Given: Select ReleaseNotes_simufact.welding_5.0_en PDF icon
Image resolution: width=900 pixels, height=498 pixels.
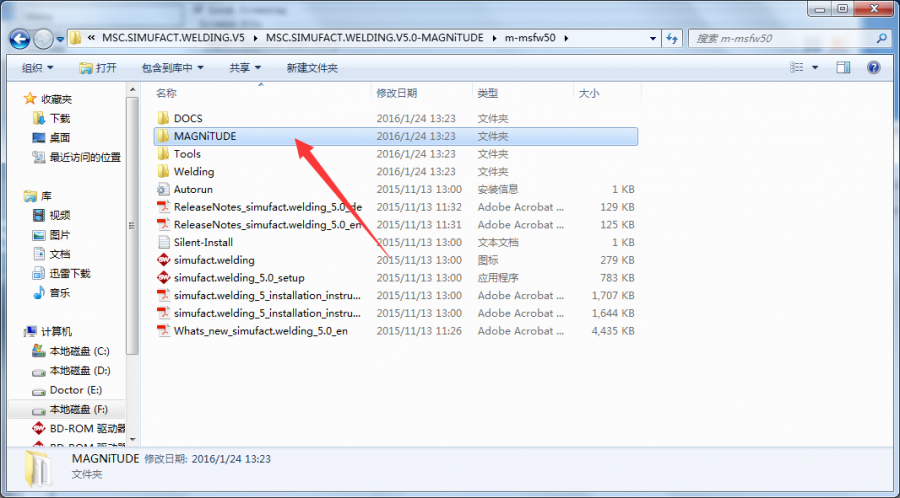Looking at the screenshot, I should 164,225.
